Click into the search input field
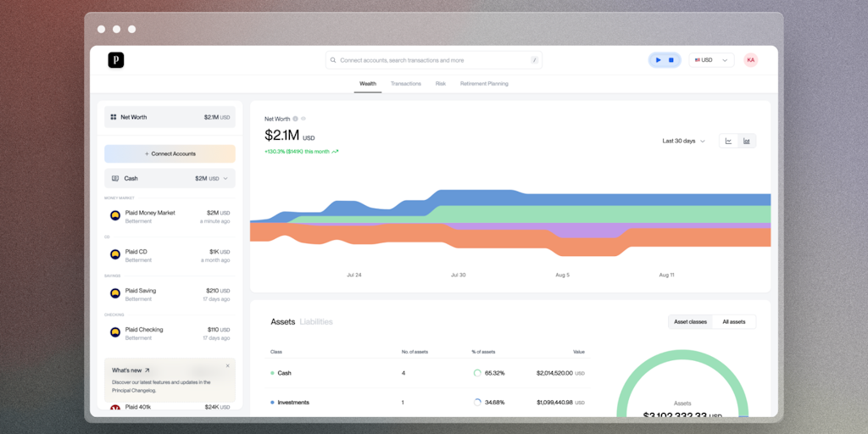The width and height of the screenshot is (868, 434). (x=434, y=60)
